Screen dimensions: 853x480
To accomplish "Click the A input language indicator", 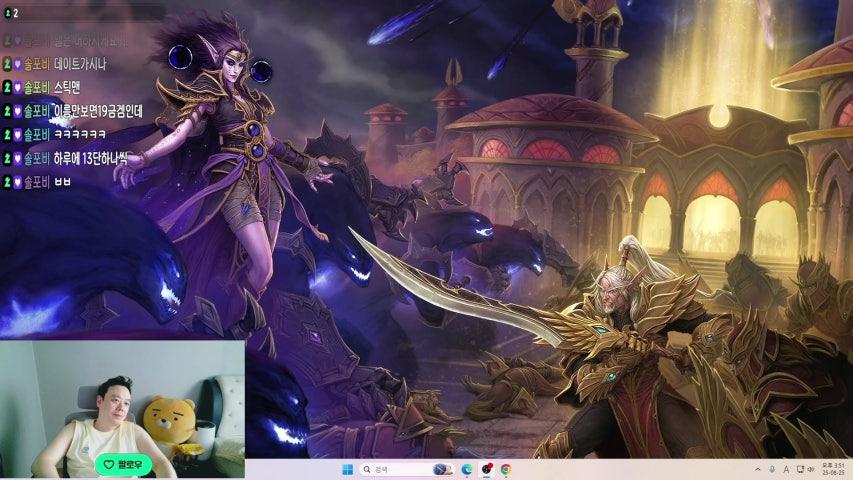I will click(x=786, y=469).
